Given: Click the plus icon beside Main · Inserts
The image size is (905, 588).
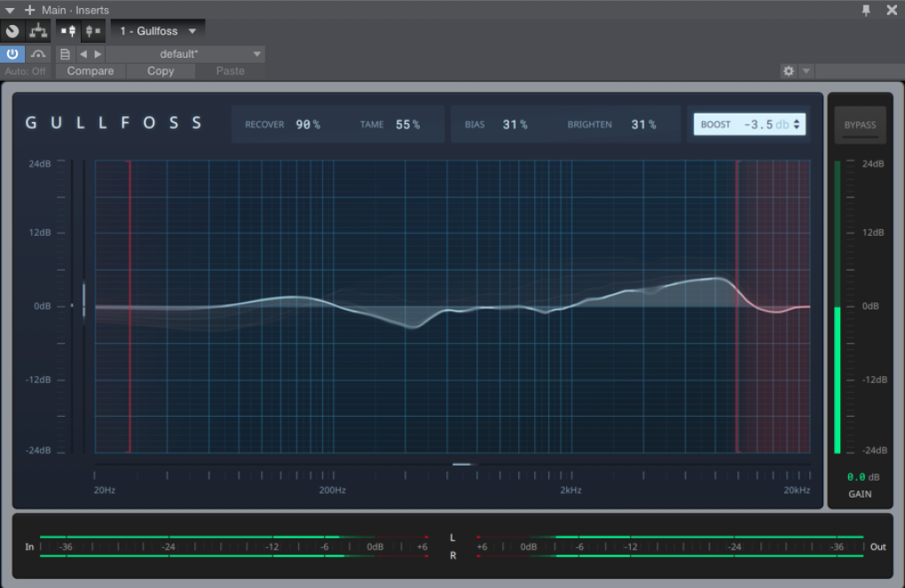Looking at the screenshot, I should [x=29, y=10].
